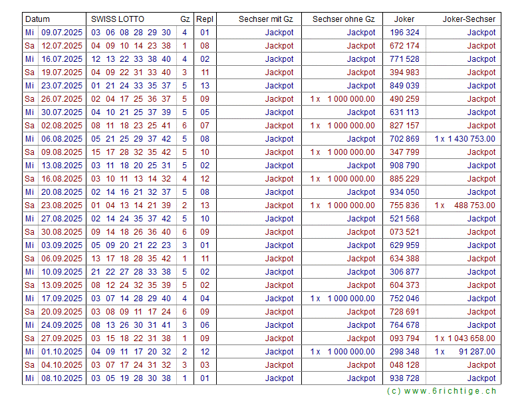Click lotto numbers 05 21 25 29 37 42
This screenshot has width=532, height=399.
pyautogui.click(x=131, y=139)
